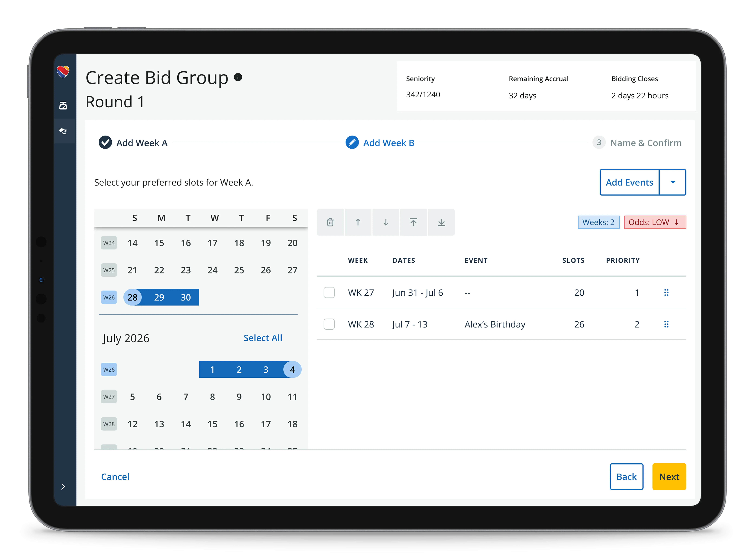Toggle the June W26 week label
This screenshot has height=560, width=755.
109,297
